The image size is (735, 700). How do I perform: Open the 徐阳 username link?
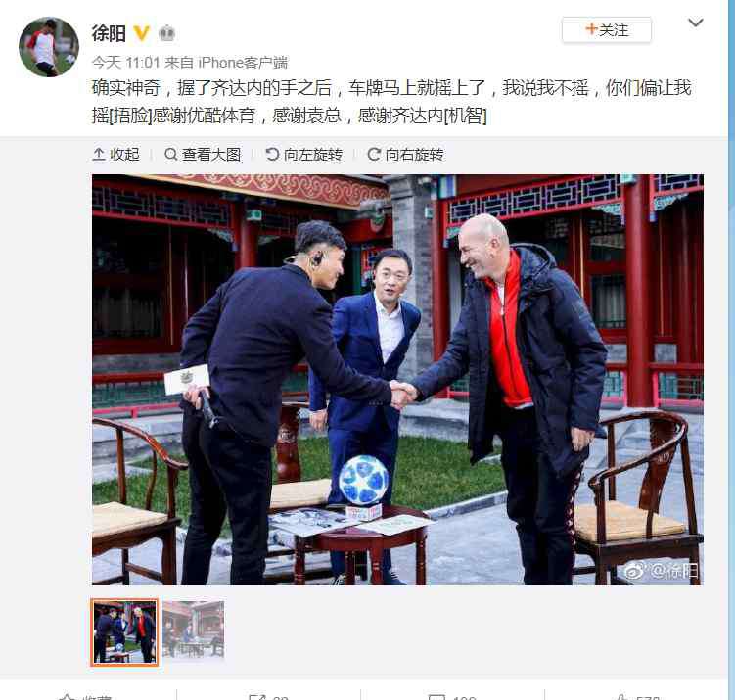tap(109, 33)
